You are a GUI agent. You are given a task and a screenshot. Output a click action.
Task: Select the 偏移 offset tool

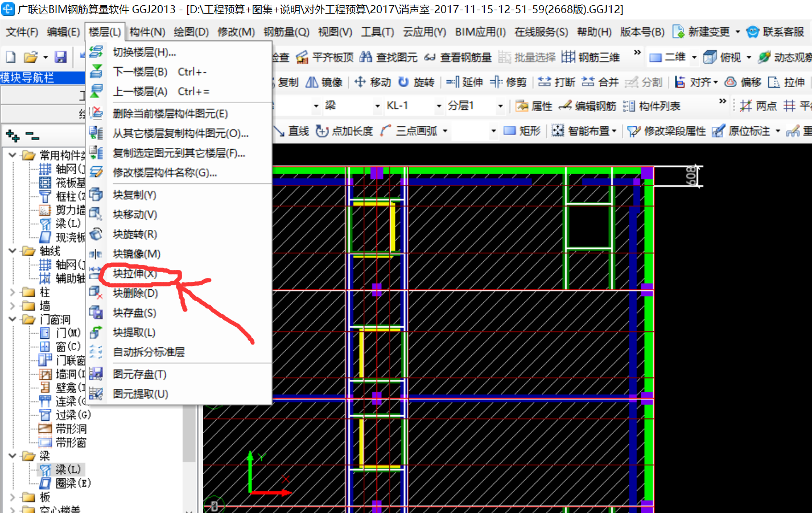point(743,82)
